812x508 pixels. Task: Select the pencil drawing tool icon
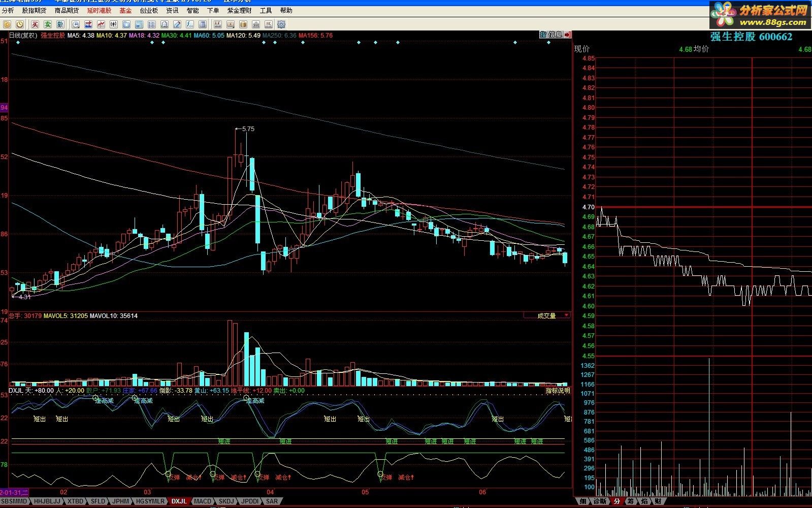click(177, 24)
